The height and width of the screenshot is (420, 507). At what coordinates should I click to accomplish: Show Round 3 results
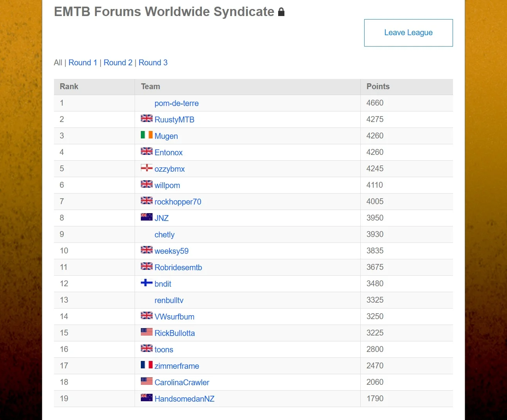[x=153, y=63]
